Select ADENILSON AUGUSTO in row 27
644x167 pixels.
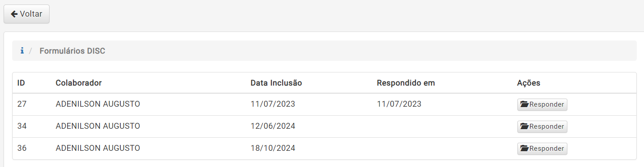(98, 104)
